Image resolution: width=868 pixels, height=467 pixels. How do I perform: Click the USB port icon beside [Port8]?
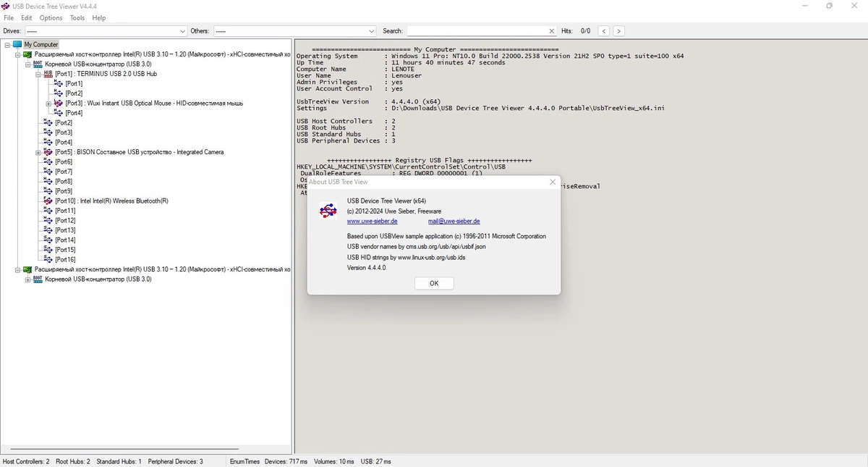point(48,181)
